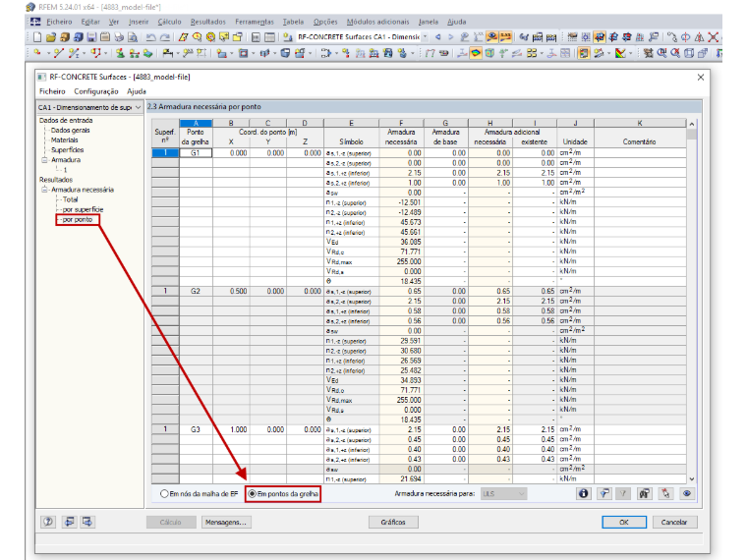Click the Cancelar button

click(x=674, y=522)
